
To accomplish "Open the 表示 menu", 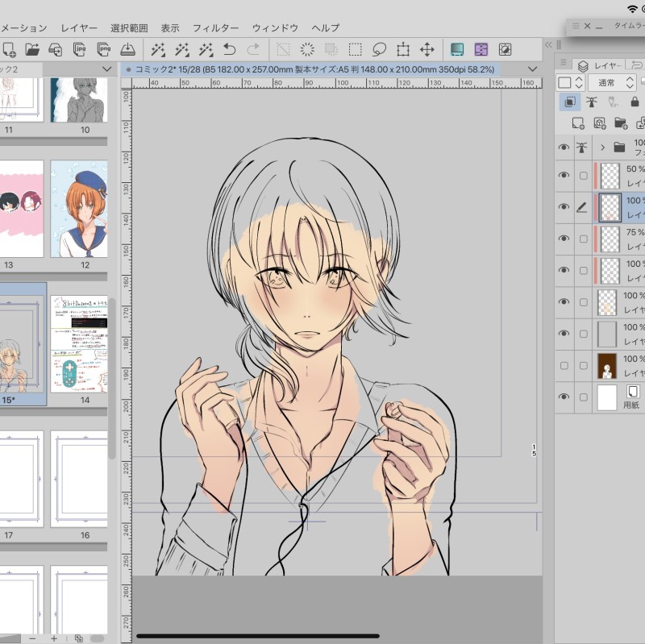I will pyautogui.click(x=170, y=28).
